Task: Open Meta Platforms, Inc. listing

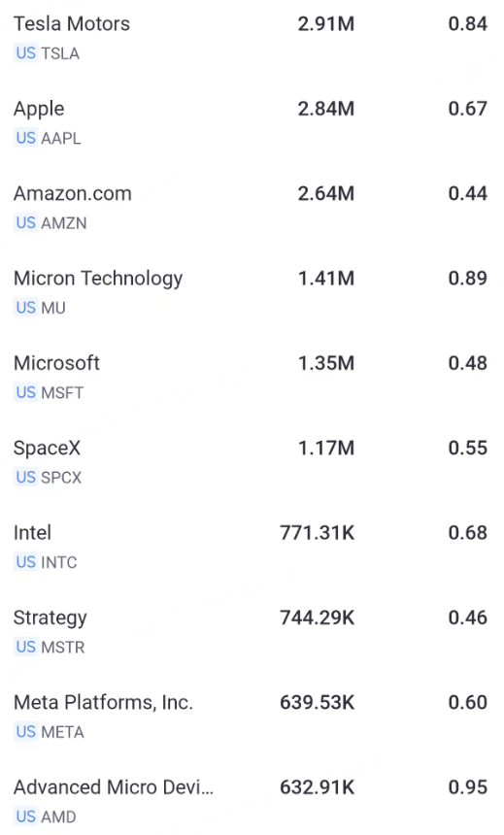Action: click(x=252, y=717)
